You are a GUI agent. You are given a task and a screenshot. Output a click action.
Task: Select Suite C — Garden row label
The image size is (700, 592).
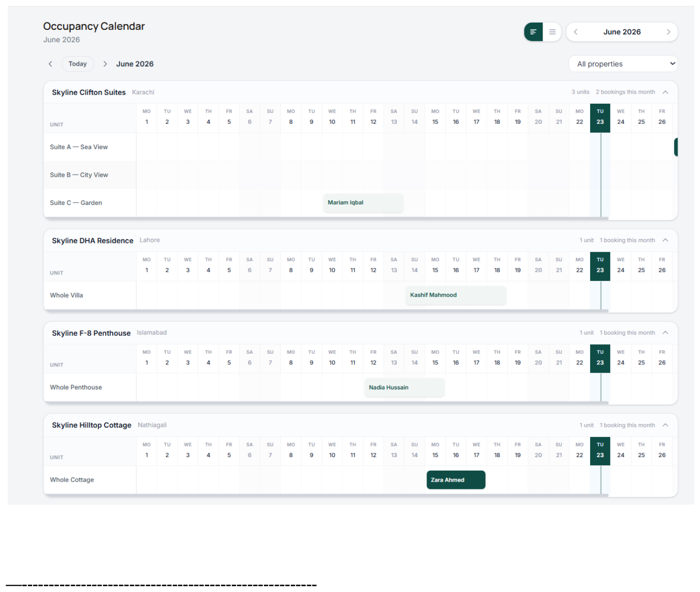(76, 203)
